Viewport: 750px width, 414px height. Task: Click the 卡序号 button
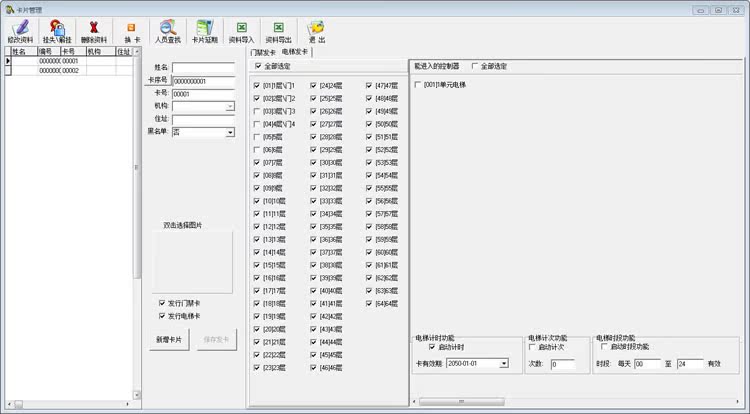tap(157, 80)
